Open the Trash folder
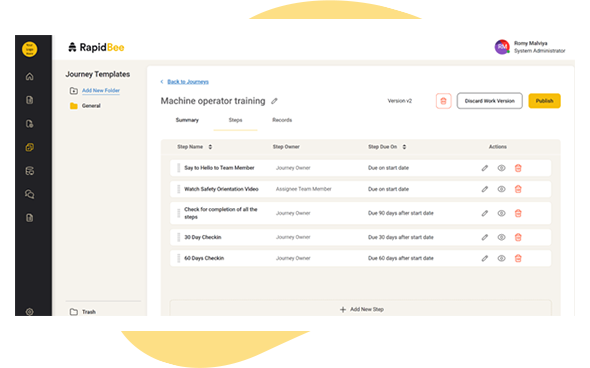This screenshot has height=368, width=590. coord(83,312)
